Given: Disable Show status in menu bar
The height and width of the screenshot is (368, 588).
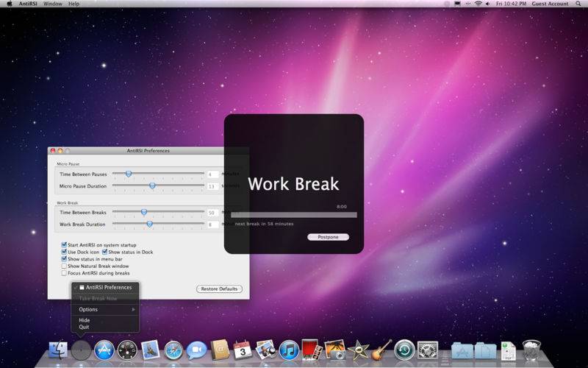Looking at the screenshot, I should click(x=64, y=259).
